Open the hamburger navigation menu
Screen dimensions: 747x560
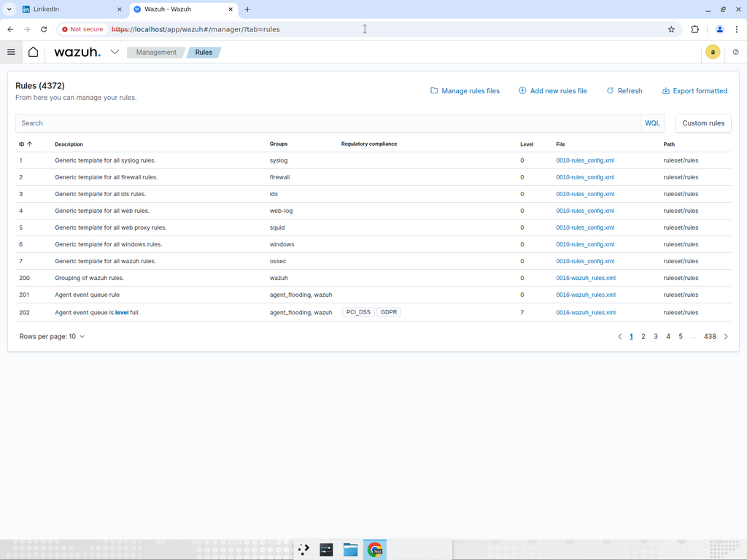pyautogui.click(x=11, y=52)
